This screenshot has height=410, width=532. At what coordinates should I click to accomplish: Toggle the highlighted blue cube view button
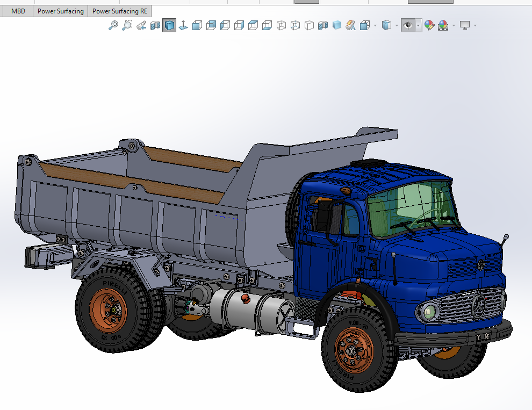(169, 25)
